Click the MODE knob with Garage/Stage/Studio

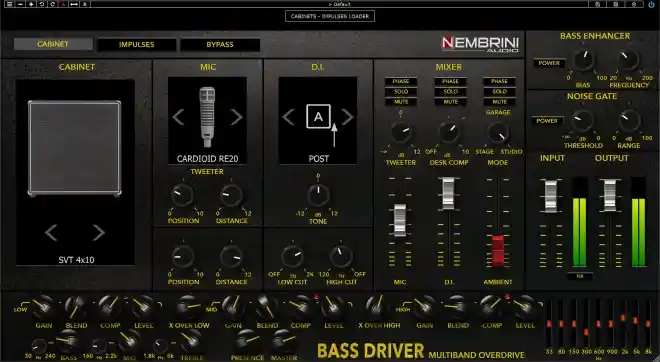tap(498, 133)
